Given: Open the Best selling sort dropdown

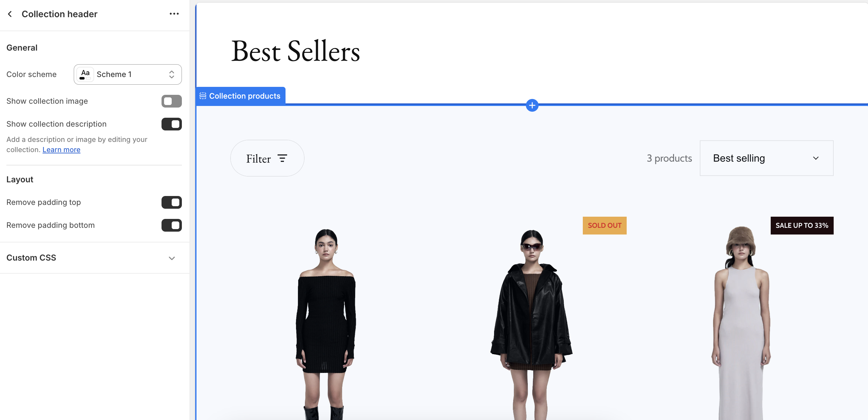Looking at the screenshot, I should click(766, 158).
